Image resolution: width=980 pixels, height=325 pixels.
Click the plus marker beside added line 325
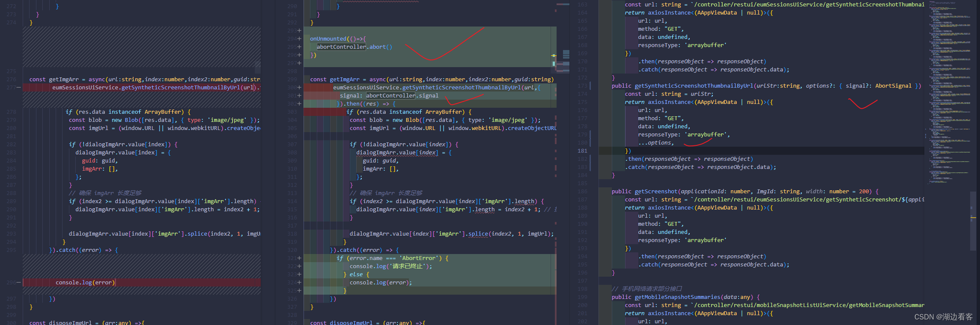[x=299, y=290]
